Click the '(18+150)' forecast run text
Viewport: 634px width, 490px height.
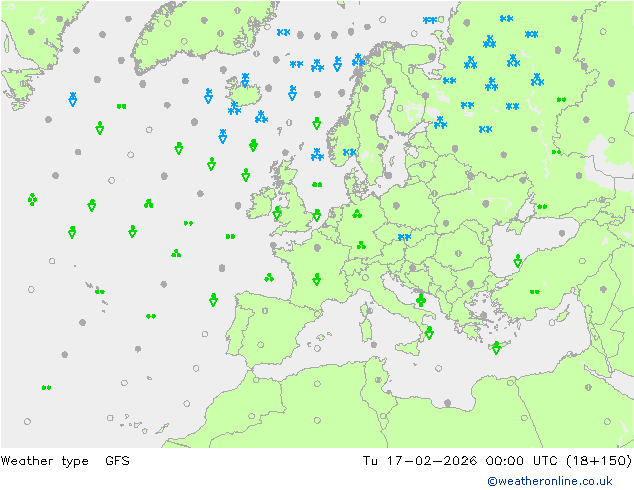pos(599,460)
